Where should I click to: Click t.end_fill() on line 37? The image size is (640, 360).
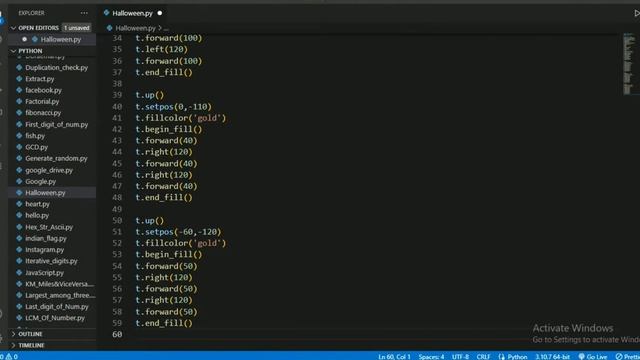[x=164, y=72]
